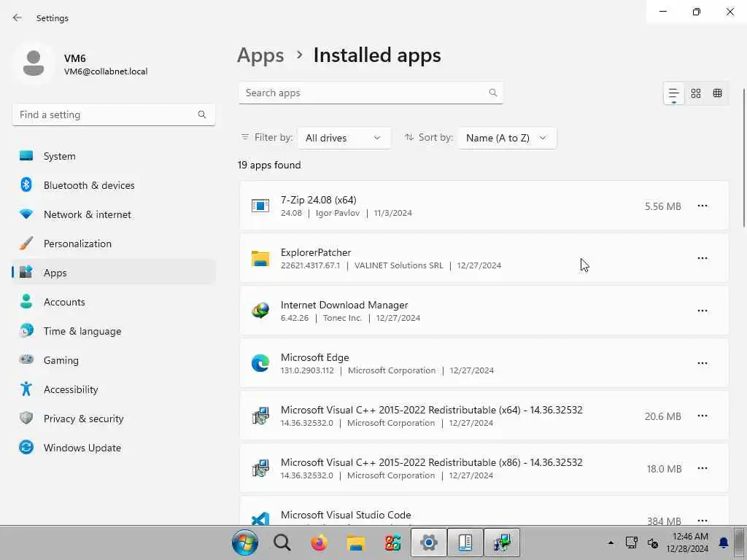Switch to grid view layout

coord(695,93)
